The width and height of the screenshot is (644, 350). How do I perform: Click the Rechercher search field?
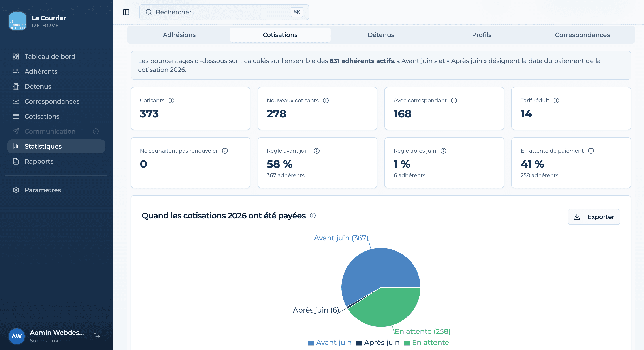tap(224, 12)
